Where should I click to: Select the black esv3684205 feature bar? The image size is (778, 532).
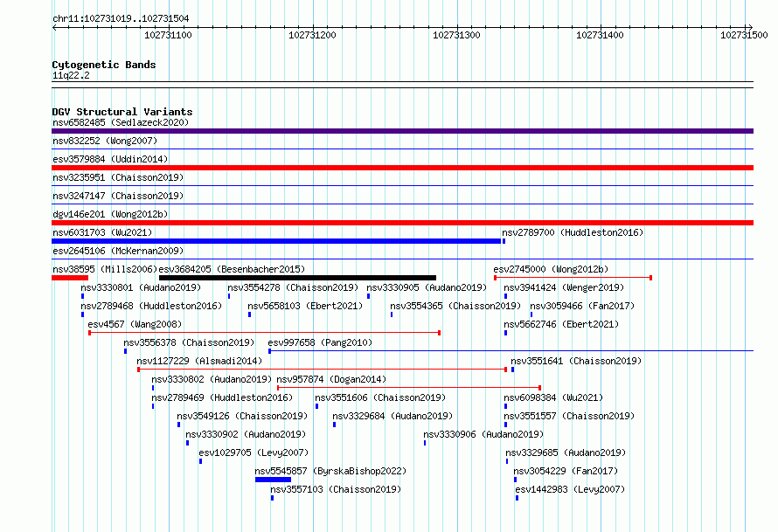click(x=298, y=278)
